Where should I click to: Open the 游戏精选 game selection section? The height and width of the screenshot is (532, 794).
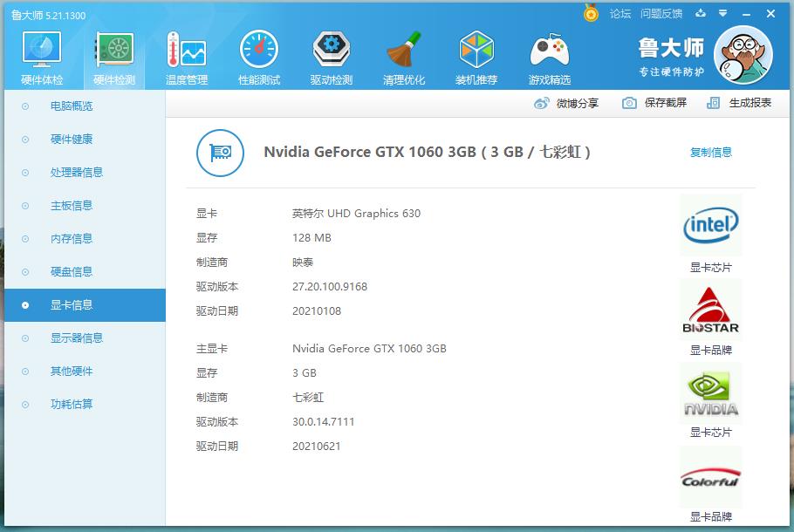pos(549,56)
